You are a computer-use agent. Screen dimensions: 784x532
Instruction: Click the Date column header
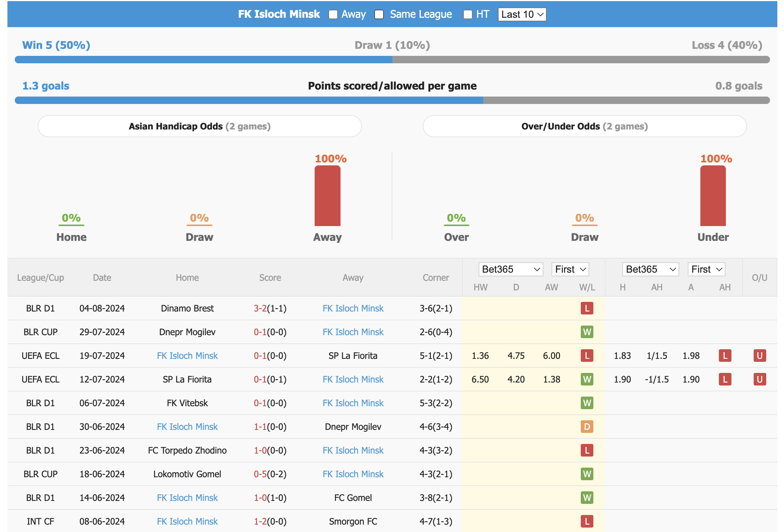pyautogui.click(x=102, y=277)
